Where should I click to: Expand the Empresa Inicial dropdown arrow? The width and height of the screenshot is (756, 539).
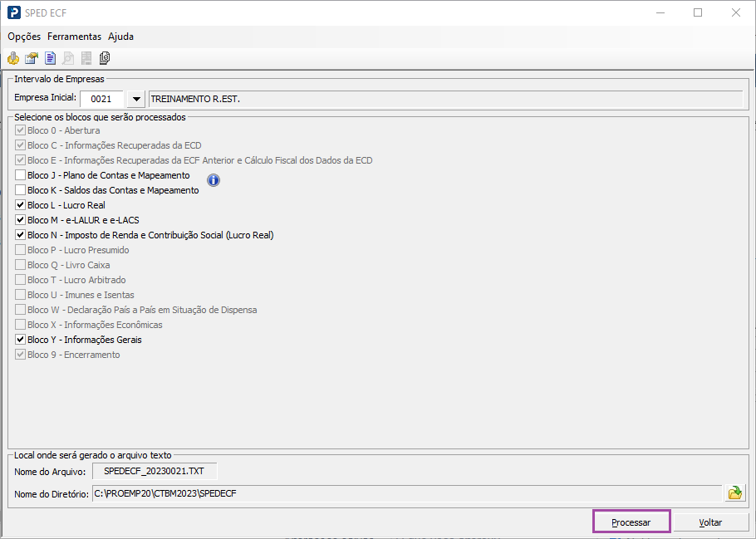(x=136, y=99)
